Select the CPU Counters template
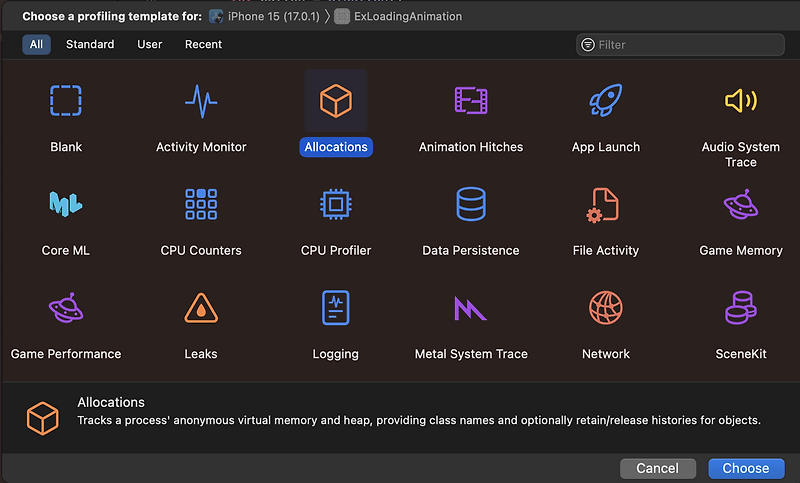 (201, 206)
